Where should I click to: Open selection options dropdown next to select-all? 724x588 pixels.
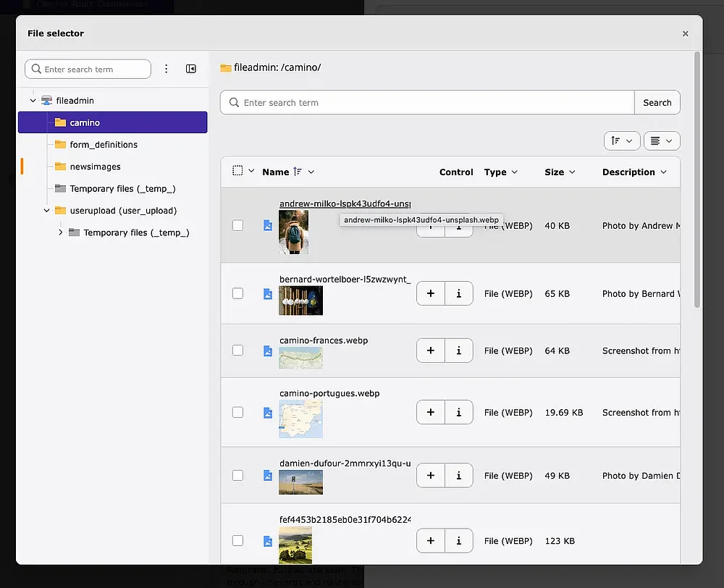(x=251, y=170)
